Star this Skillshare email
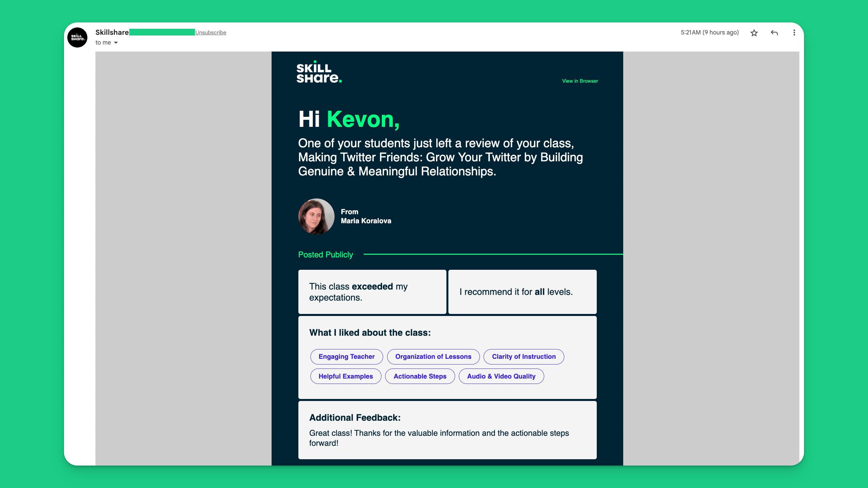 point(754,33)
